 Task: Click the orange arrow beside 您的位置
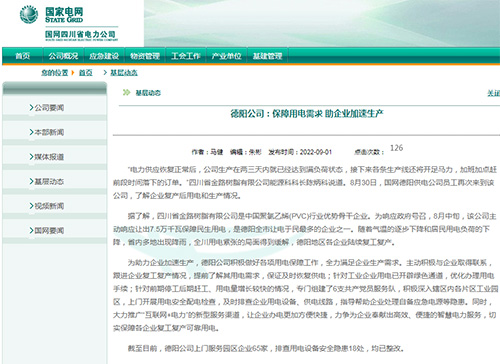tap(73, 73)
